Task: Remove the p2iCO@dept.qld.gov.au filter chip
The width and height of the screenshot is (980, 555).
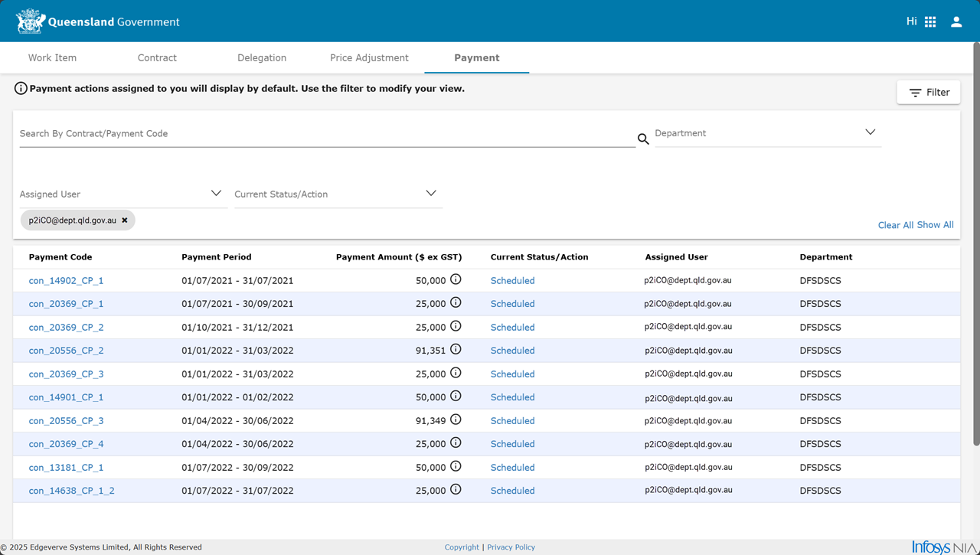Action: (x=125, y=220)
